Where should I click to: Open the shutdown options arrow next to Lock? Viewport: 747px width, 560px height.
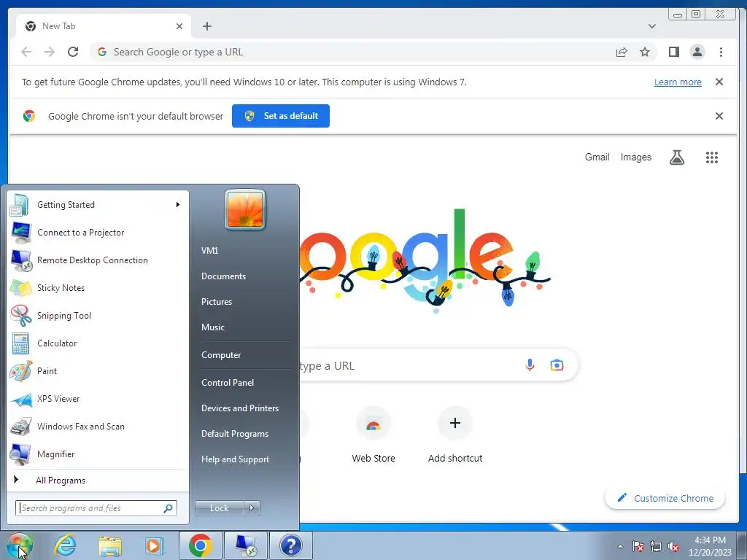252,508
